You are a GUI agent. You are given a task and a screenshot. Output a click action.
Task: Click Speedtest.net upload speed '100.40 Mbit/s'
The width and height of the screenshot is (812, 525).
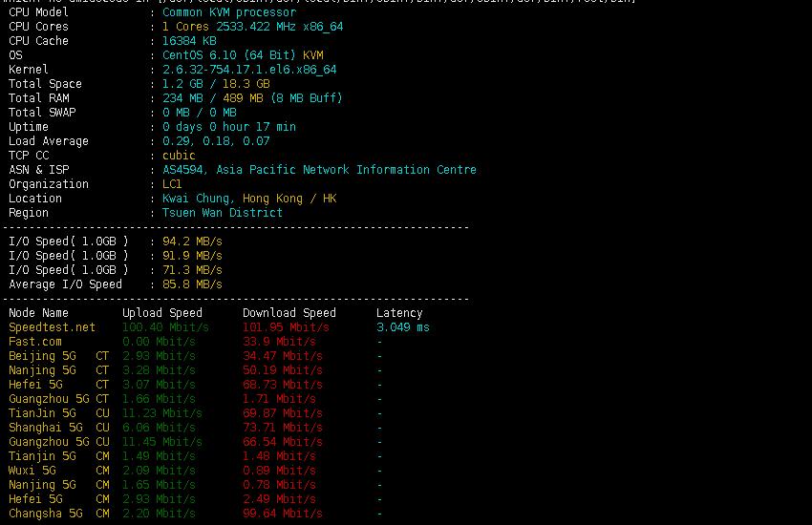165,327
